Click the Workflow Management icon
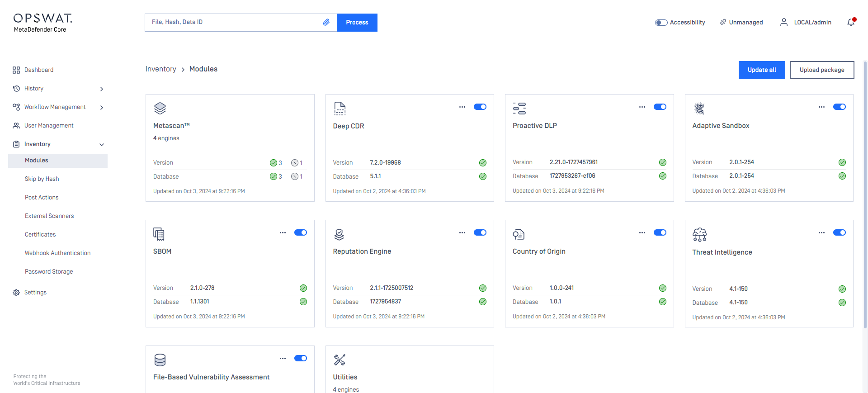This screenshot has width=868, height=393. pos(16,107)
